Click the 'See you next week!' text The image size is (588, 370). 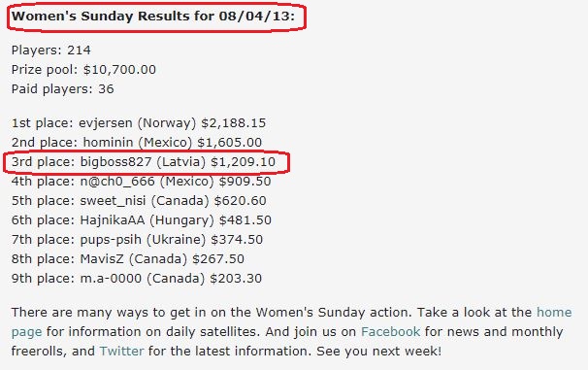point(379,352)
